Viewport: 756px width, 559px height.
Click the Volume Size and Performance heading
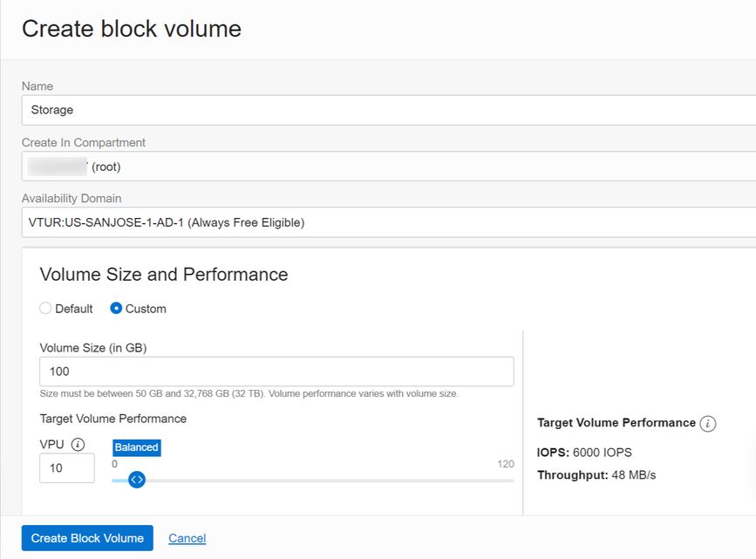(164, 275)
